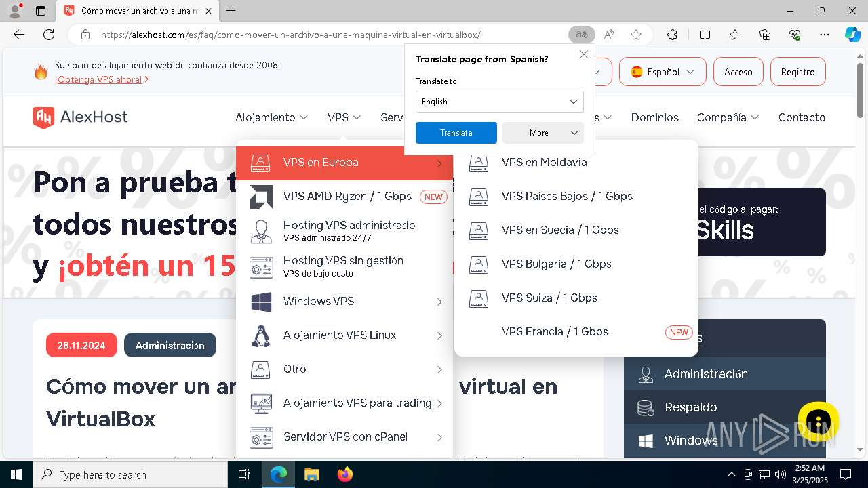Expand the Compañía menu
The width and height of the screenshot is (868, 488).
[728, 117]
